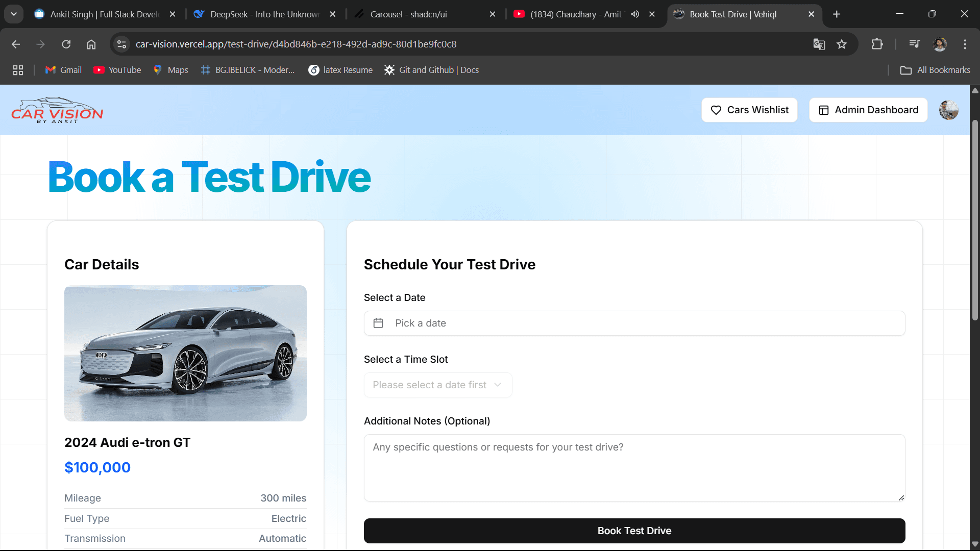Click the heart icon in Cars Wishlist
The width and height of the screenshot is (980, 551).
(x=716, y=110)
